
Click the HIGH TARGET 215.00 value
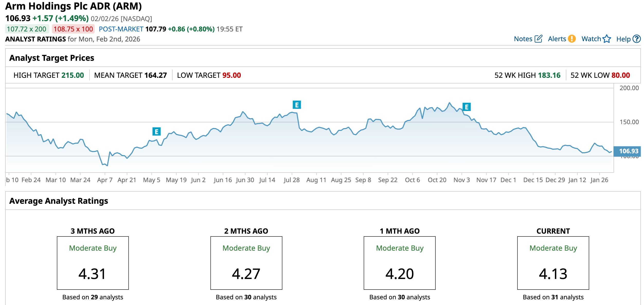(73, 75)
